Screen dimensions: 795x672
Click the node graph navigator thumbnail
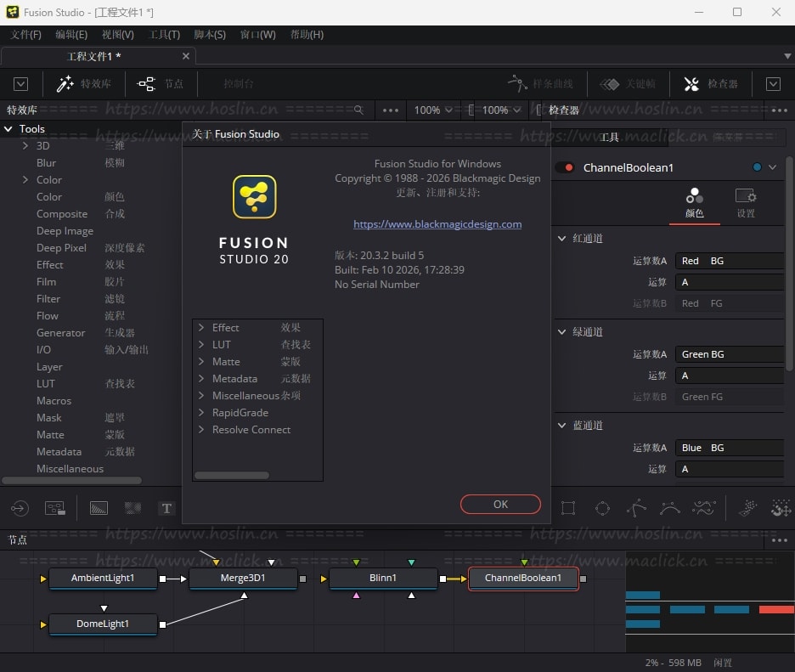click(x=710, y=601)
